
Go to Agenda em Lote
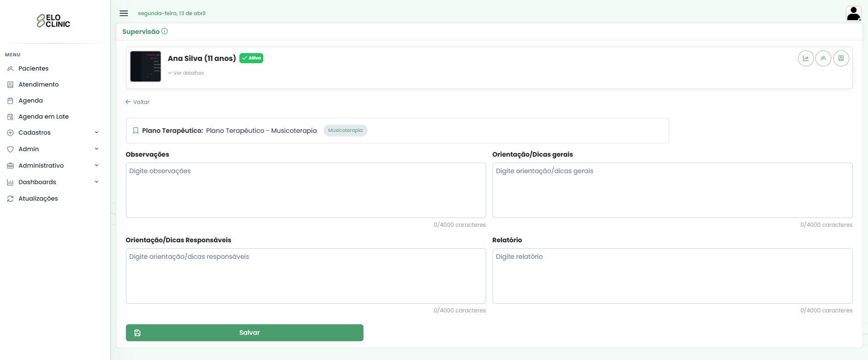pyautogui.click(x=43, y=117)
